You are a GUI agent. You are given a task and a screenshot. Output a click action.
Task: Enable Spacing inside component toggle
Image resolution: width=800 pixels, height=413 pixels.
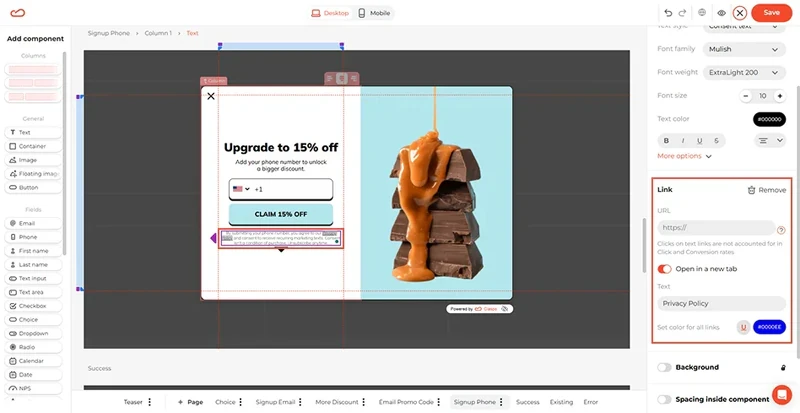point(664,399)
